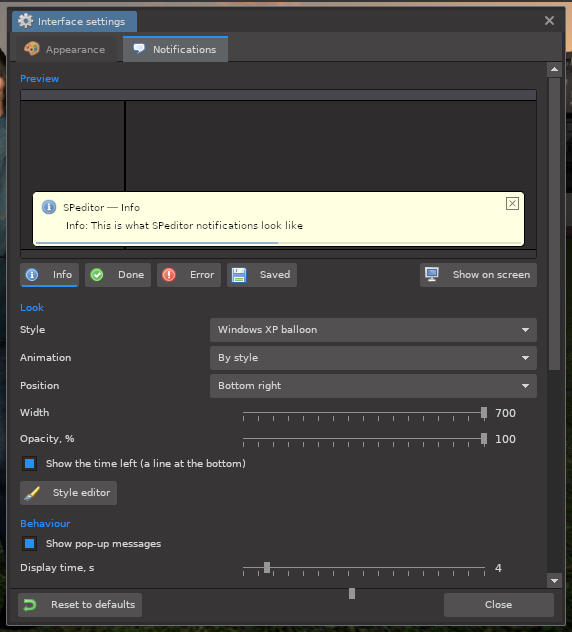The height and width of the screenshot is (632, 572).
Task: Close the preview notification balloon with X
Action: click(512, 204)
